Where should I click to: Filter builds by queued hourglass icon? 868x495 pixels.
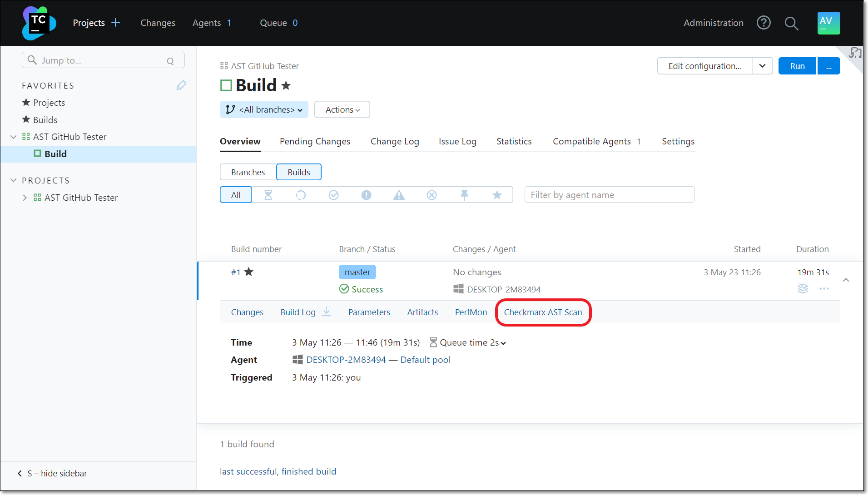click(268, 195)
